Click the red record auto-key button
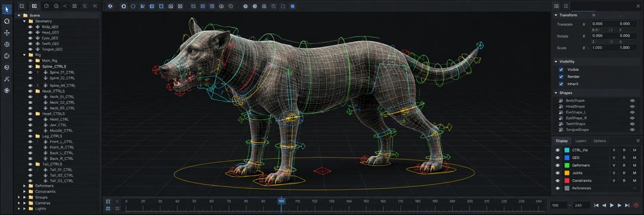 pos(636,205)
